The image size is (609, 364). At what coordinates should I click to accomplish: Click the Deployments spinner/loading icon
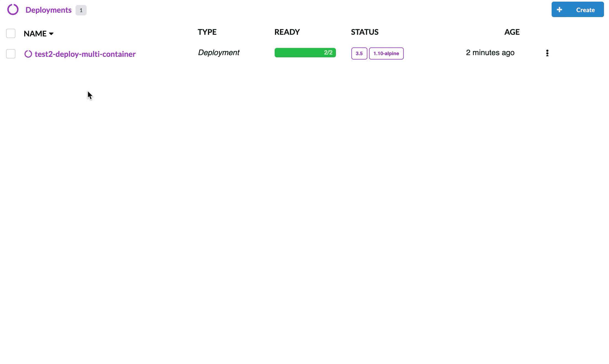coord(13,10)
